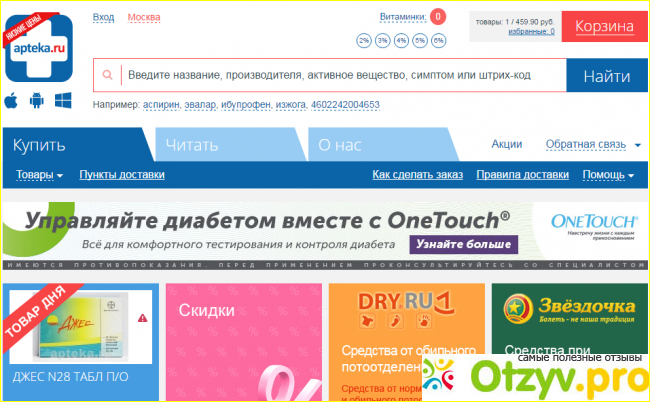Open the Apple iOS app link
650x402 pixels.
click(x=12, y=101)
